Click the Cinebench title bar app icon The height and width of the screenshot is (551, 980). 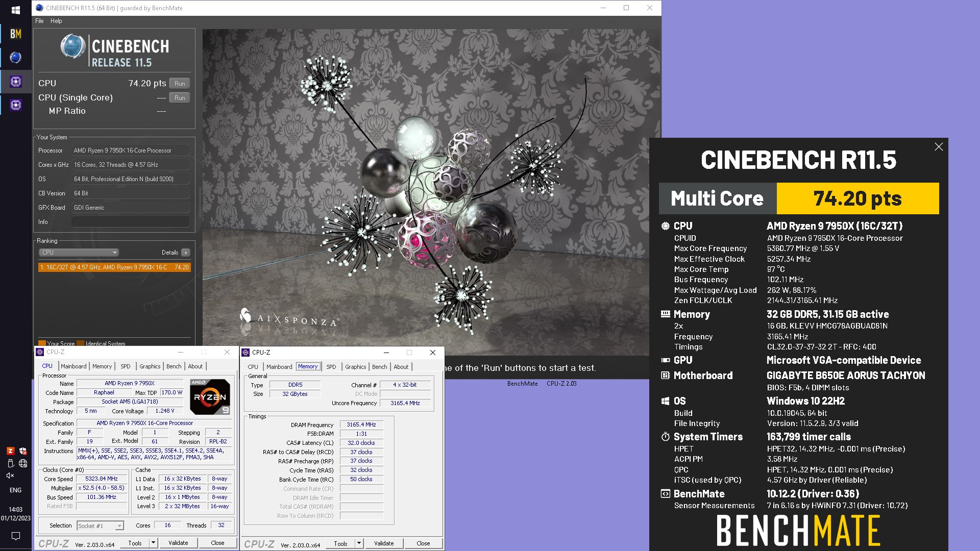pos(39,8)
